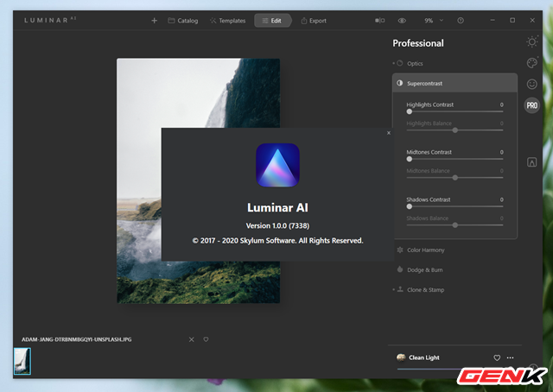Click the Version 1.0.0 (7338) text
Image resolution: width=553 pixels, height=392 pixels.
277,225
